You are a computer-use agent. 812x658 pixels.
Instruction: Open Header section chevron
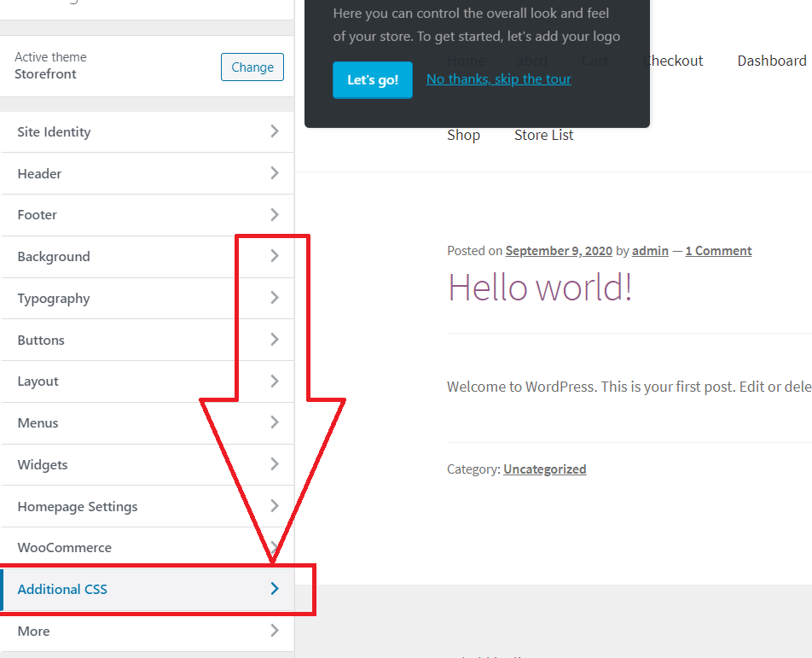click(275, 173)
